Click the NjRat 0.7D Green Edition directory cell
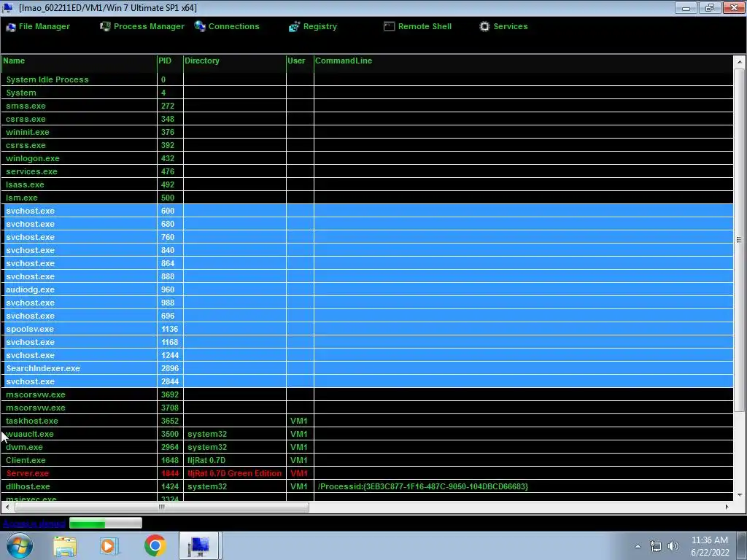 point(234,473)
